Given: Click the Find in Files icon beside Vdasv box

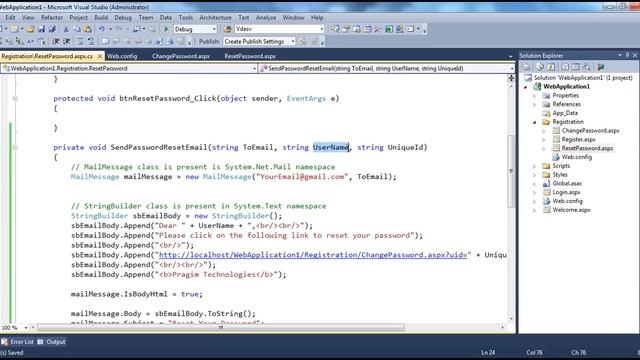Looking at the screenshot, I should 227,29.
